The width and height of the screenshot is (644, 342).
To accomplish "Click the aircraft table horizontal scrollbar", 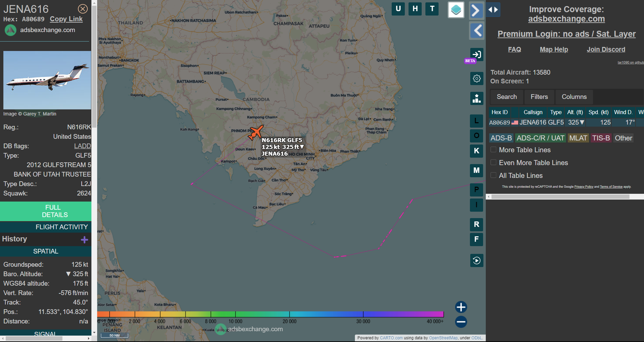I will (560, 196).
